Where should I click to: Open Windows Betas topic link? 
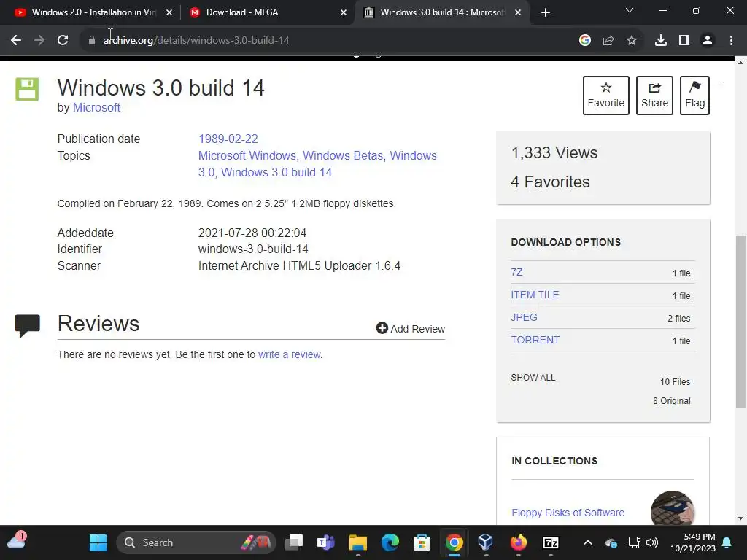pos(343,156)
